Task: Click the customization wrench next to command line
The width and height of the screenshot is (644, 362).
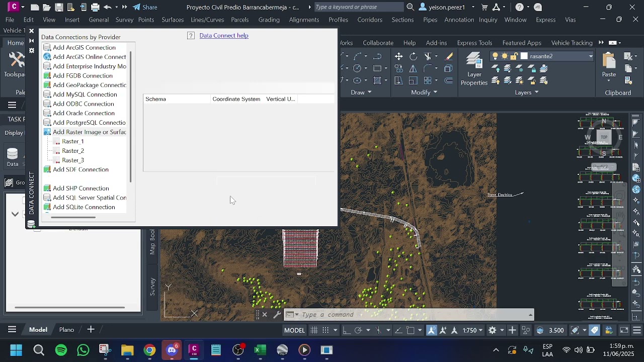Action: pos(277,315)
